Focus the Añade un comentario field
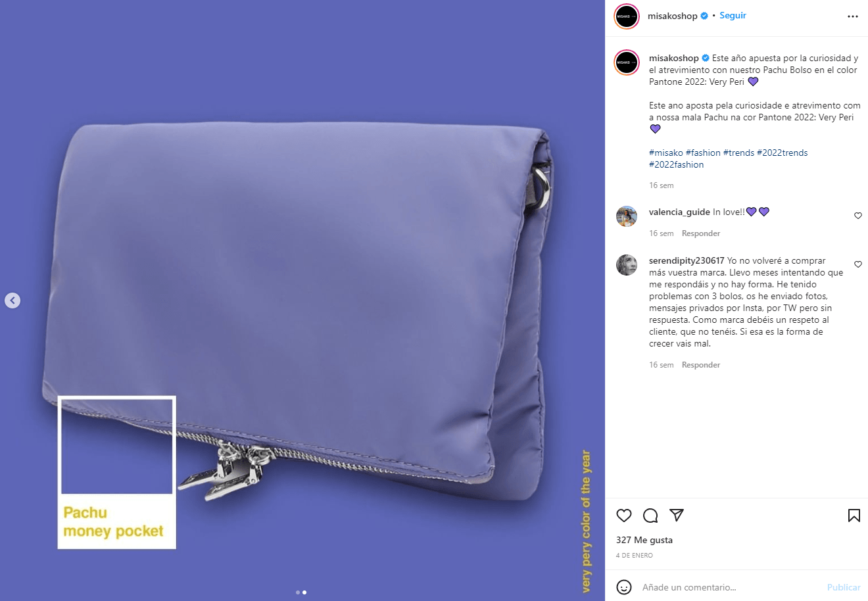 pyautogui.click(x=730, y=587)
